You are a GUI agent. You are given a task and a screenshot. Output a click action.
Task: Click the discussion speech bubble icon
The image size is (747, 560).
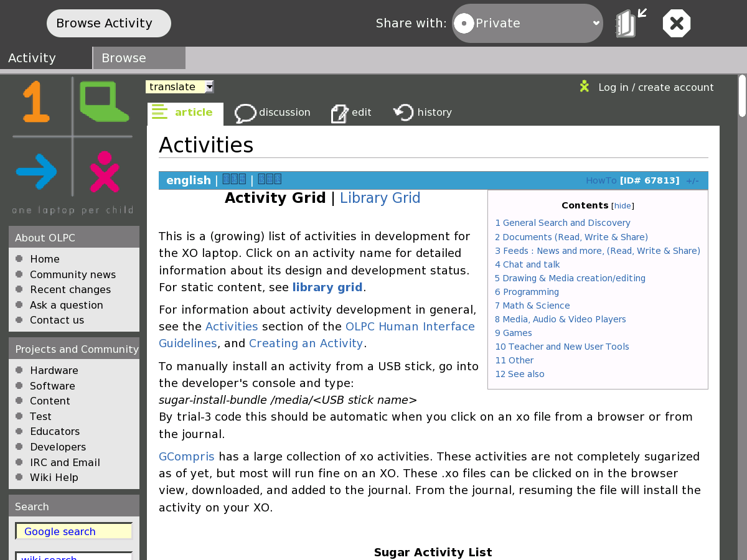point(245,113)
